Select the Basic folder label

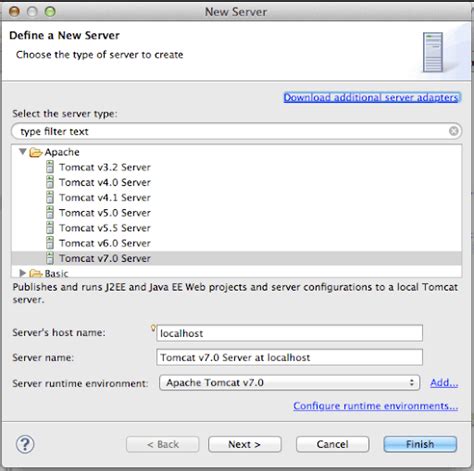(x=56, y=274)
